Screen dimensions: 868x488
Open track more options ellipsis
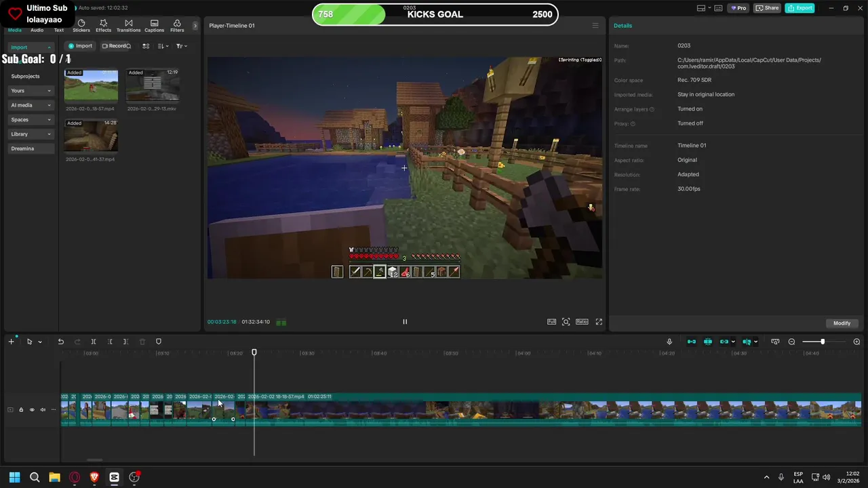point(54,409)
